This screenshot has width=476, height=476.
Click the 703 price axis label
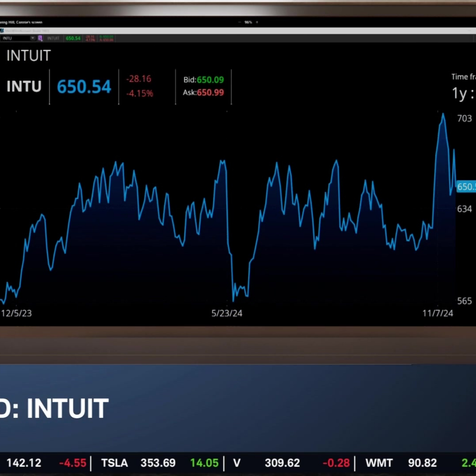pos(464,119)
